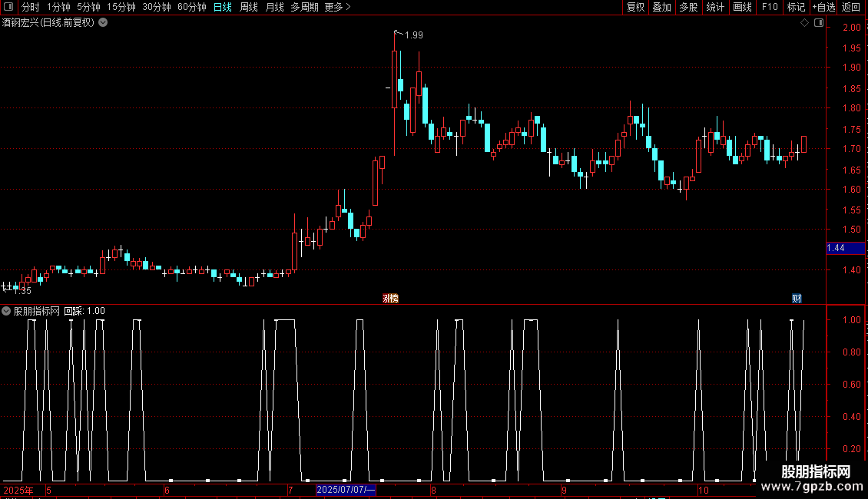Screen dimensions: 868x499
Task: Switch to 分时 intraday view
Action: (x=31, y=7)
